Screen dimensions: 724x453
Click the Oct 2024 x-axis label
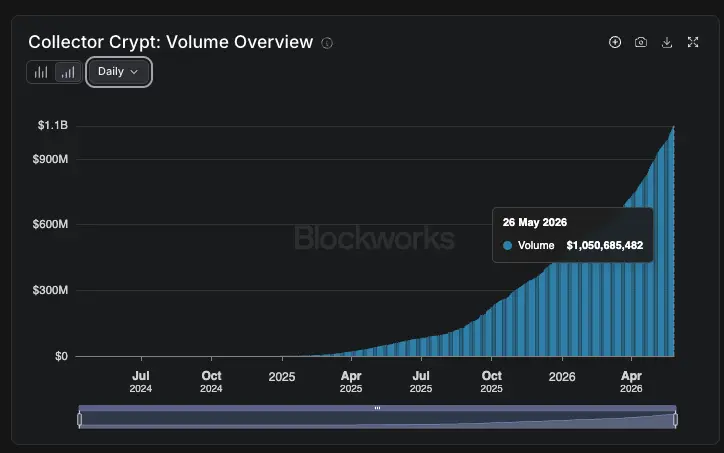tap(211, 381)
